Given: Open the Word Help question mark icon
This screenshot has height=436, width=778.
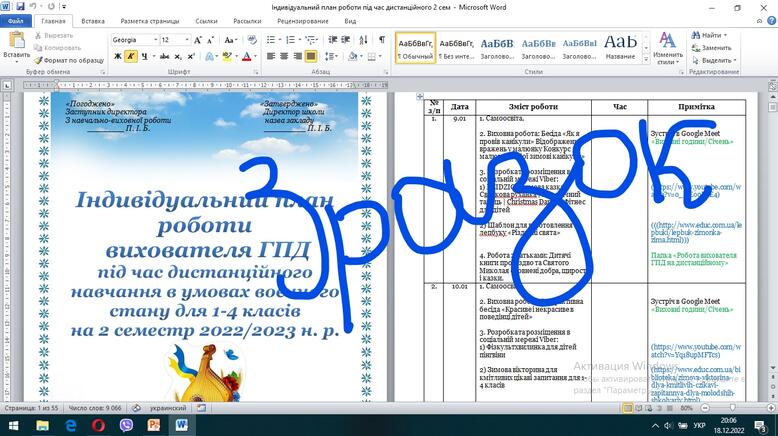Looking at the screenshot, I should [771, 21].
